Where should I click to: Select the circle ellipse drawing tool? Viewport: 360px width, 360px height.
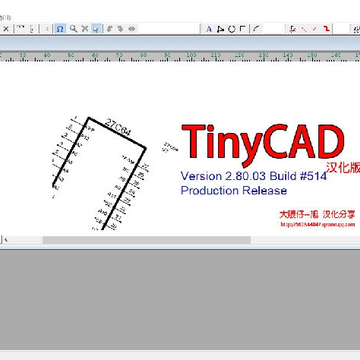click(231, 29)
